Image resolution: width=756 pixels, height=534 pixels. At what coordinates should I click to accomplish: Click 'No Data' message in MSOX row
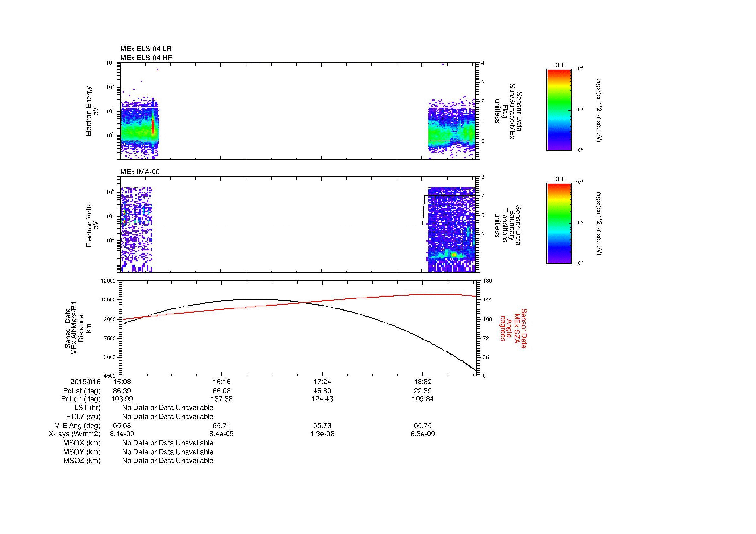[168, 443]
